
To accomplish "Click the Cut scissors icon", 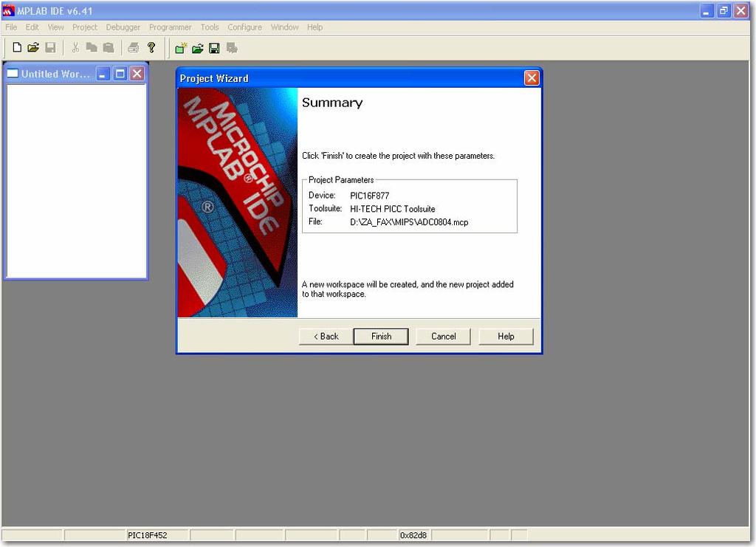I will 75,47.
